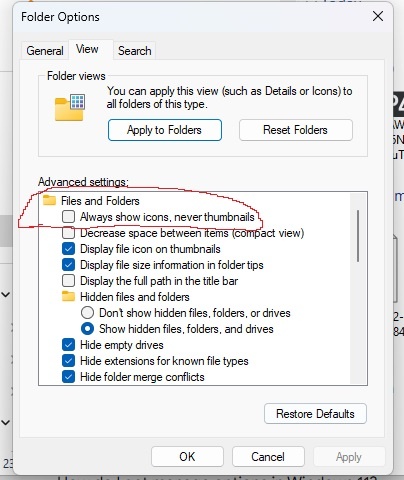The width and height of the screenshot is (404, 480).
Task: Uncheck Hide extensions for known file types
Action: [x=69, y=361]
